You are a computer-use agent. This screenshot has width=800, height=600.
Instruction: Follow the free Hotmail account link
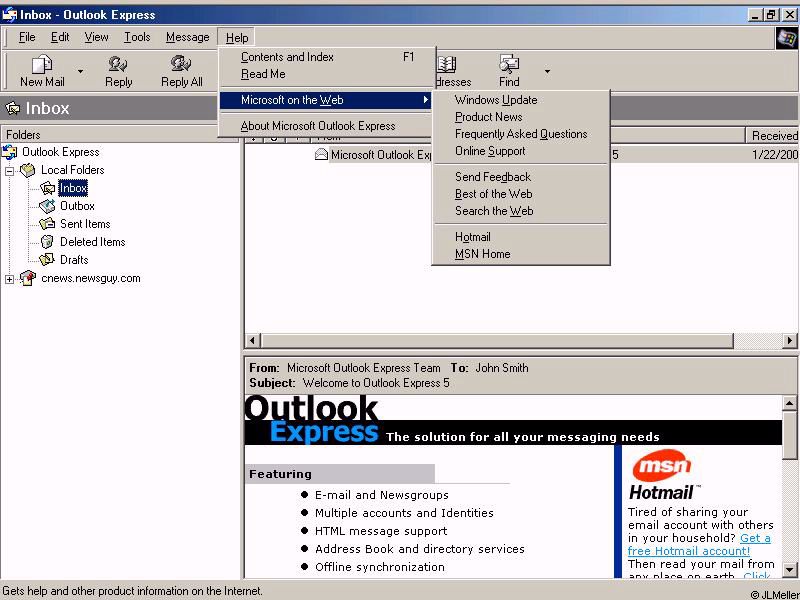[688, 551]
